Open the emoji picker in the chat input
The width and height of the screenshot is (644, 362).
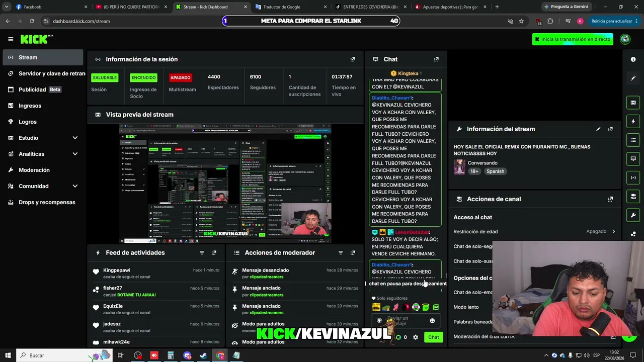[432, 321]
